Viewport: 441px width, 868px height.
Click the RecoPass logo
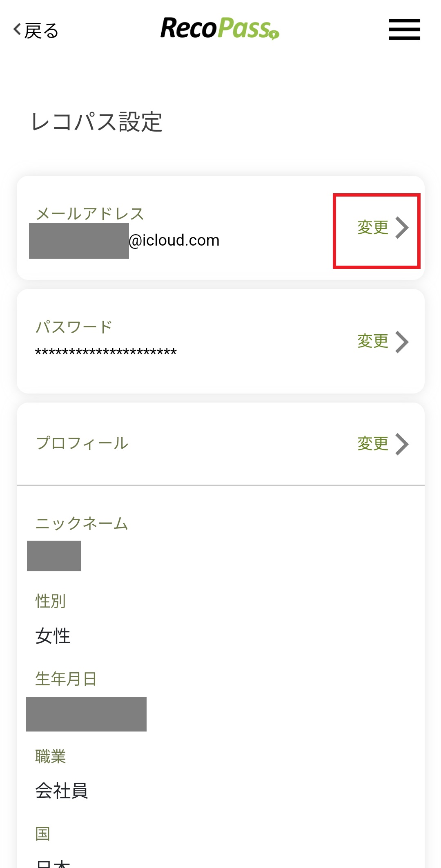click(220, 28)
